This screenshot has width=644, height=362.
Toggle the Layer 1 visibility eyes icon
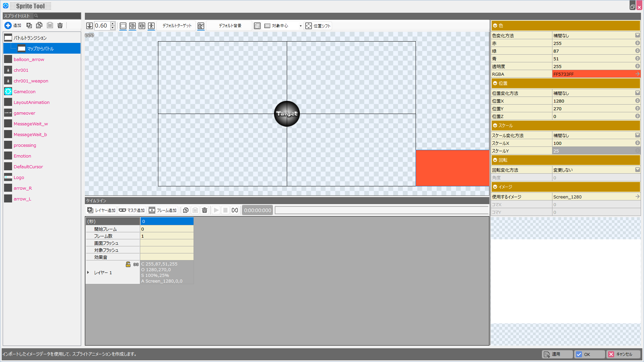[x=136, y=264]
